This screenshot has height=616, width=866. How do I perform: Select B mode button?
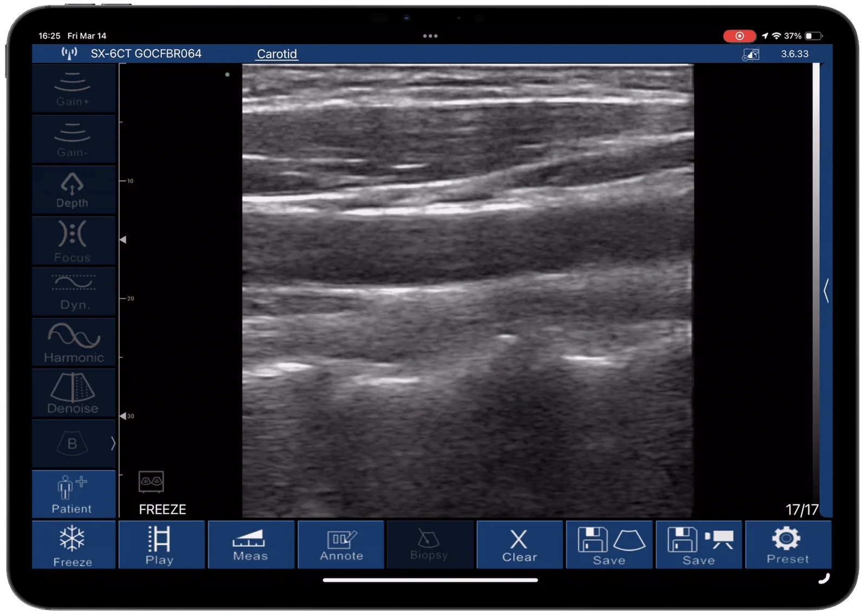pyautogui.click(x=71, y=444)
